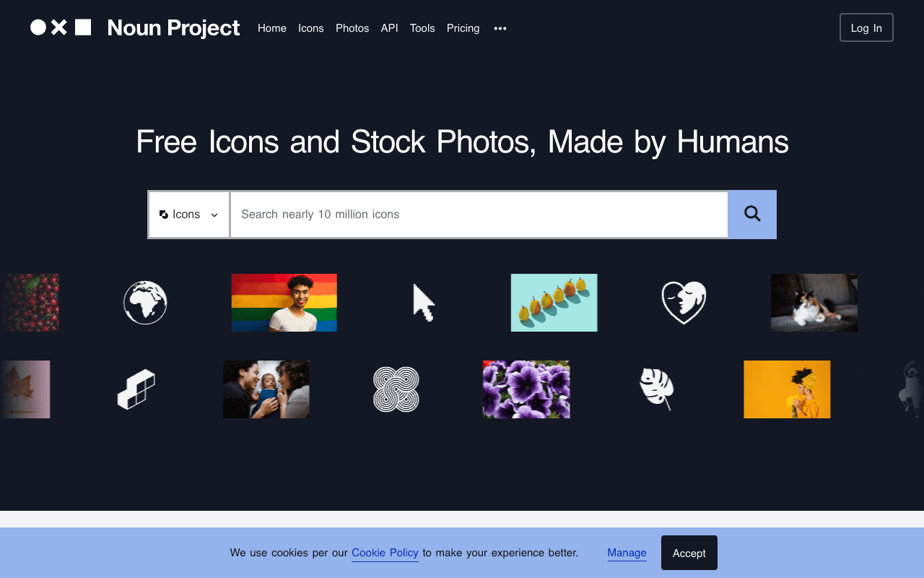This screenshot has height=578, width=924.
Task: Select the monstera leaf icon
Action: pyautogui.click(x=657, y=389)
